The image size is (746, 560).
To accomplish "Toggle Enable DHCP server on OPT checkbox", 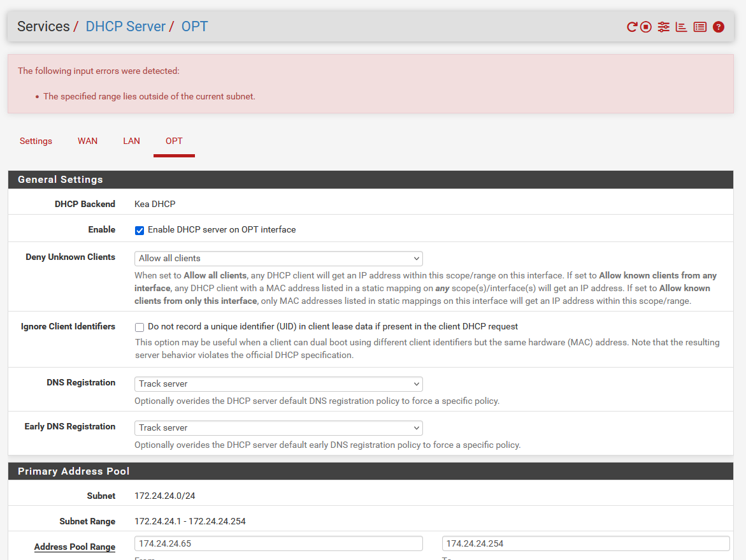I will [x=140, y=230].
